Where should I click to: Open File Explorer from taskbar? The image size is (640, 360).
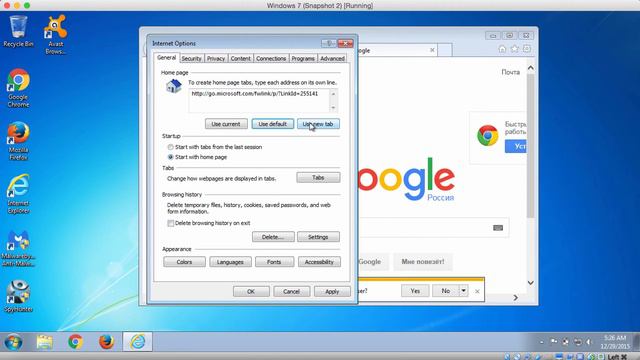44,342
